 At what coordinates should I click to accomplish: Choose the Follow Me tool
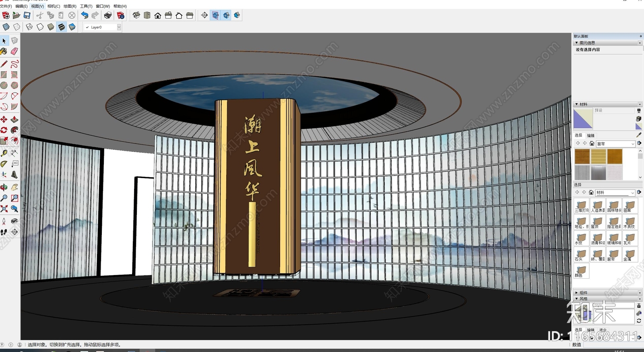point(14,130)
